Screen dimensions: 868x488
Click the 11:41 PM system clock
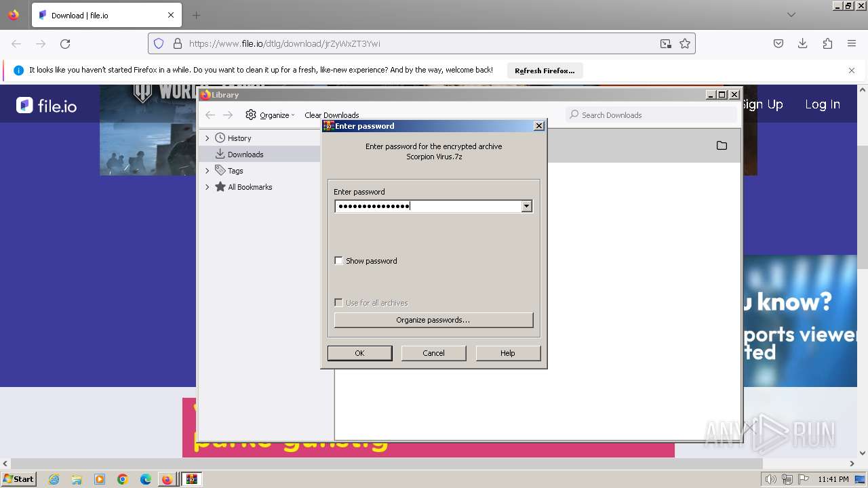[833, 479]
